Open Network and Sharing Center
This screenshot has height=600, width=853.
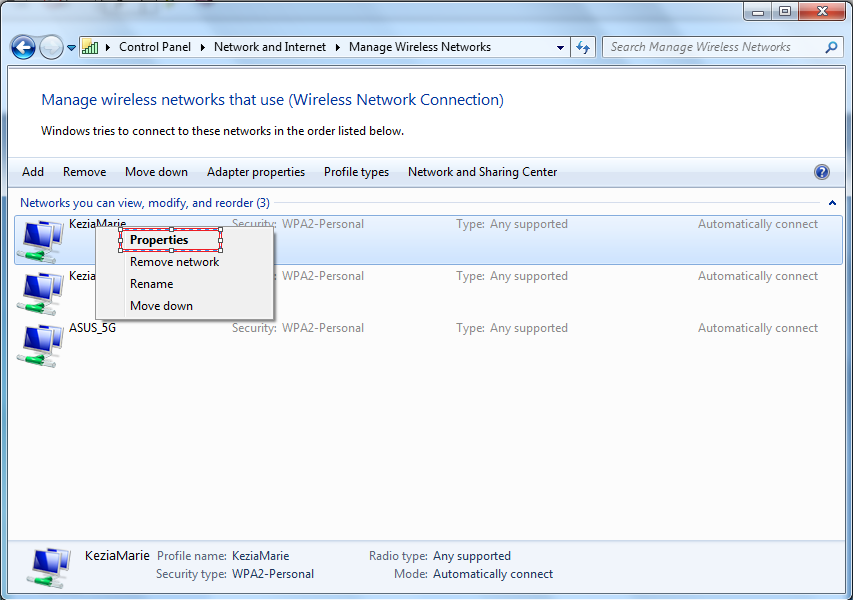[483, 172]
